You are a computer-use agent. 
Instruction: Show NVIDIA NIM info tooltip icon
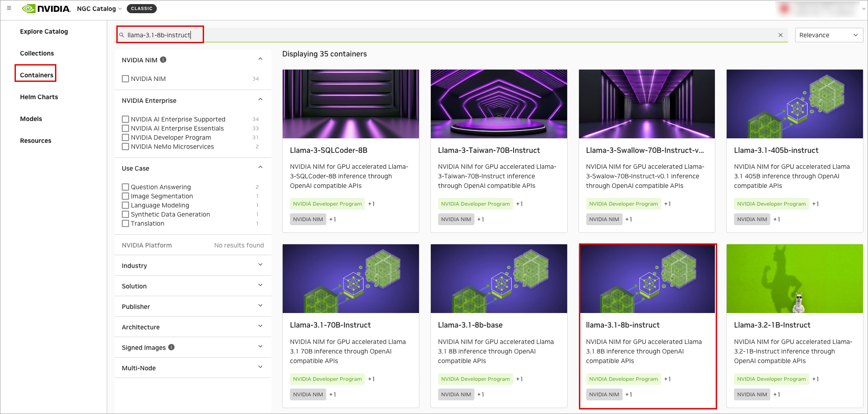(x=163, y=60)
